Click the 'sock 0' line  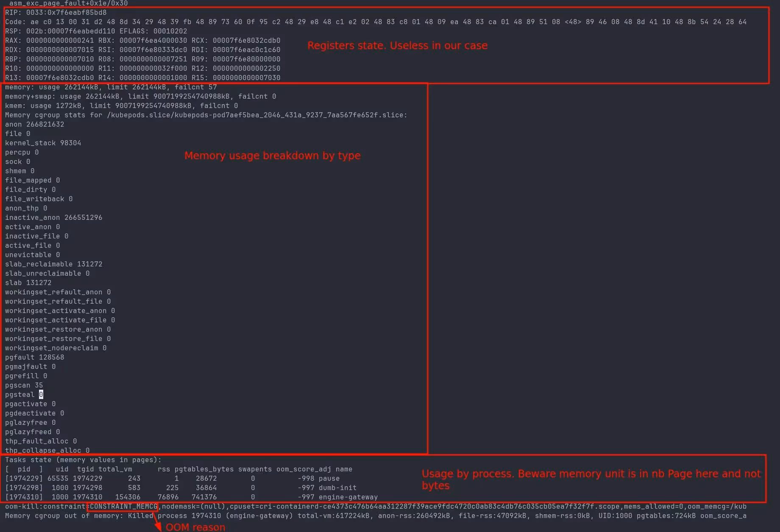[18, 162]
